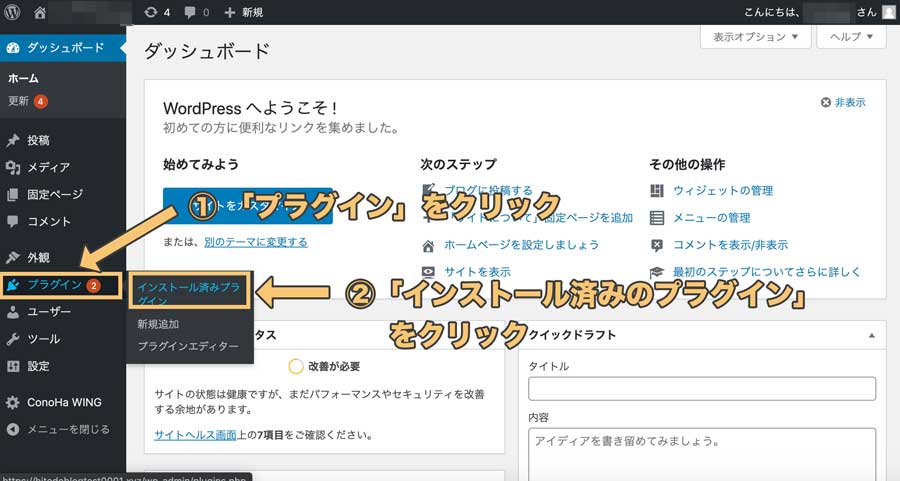The height and width of the screenshot is (481, 900).
Task: Click the 投稿 pushpin icon
Action: (x=13, y=140)
